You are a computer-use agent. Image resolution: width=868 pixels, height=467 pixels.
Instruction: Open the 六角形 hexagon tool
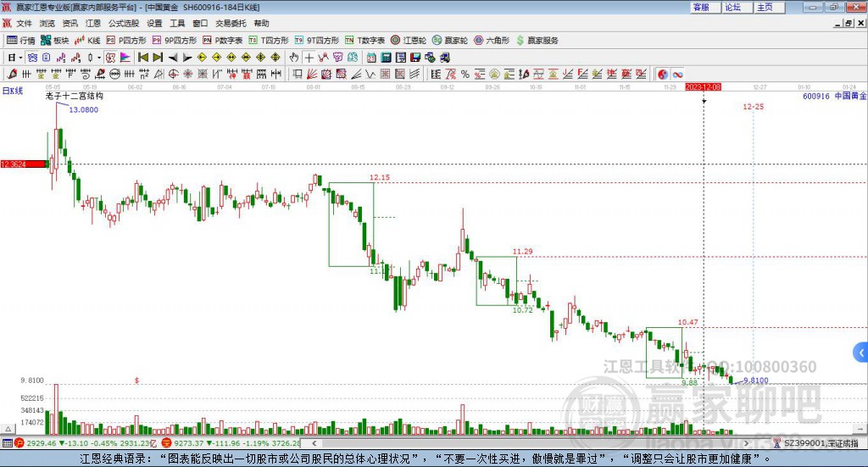click(x=492, y=41)
